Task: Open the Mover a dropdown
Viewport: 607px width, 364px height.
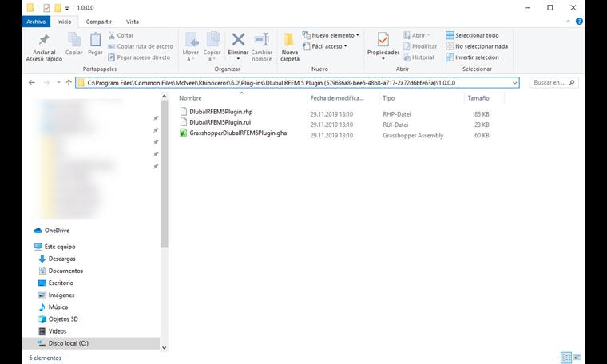Action: pos(190,47)
